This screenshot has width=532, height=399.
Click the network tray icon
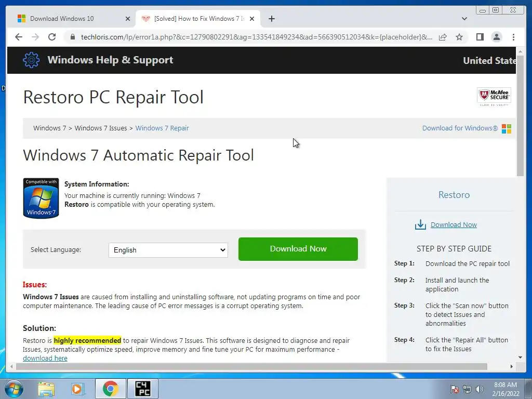click(x=467, y=389)
